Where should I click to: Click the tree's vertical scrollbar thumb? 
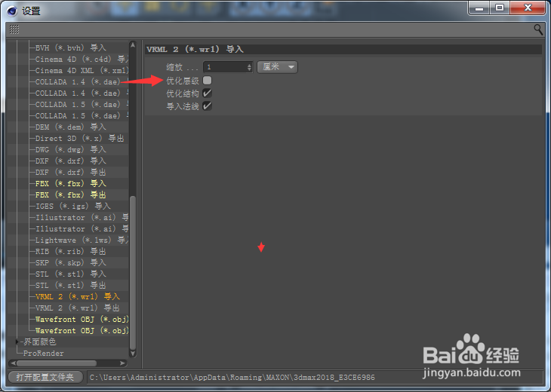133,272
